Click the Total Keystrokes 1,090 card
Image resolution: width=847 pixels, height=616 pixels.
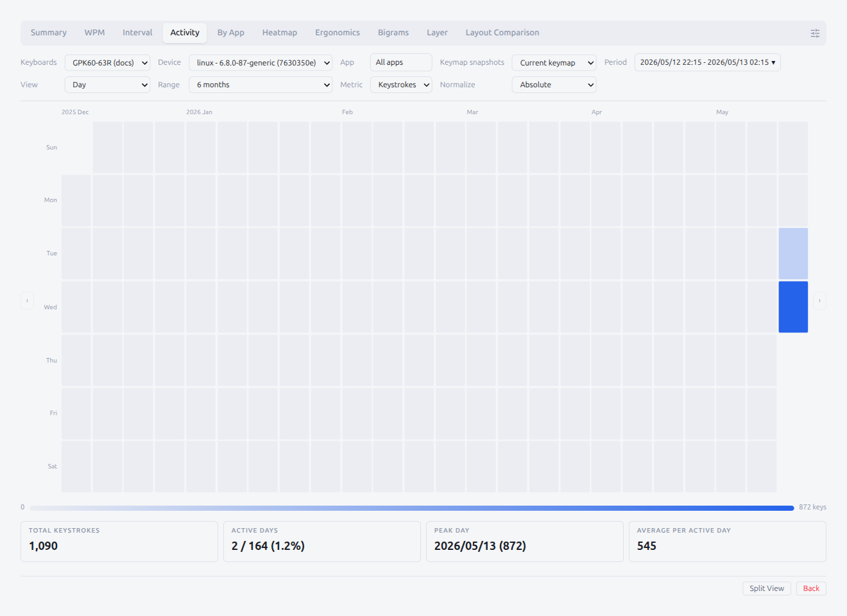pyautogui.click(x=119, y=542)
